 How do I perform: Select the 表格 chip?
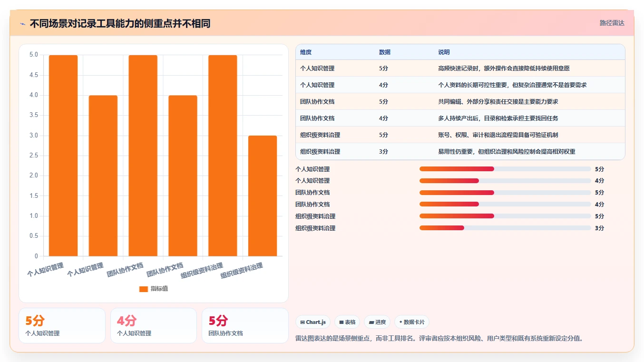pos(347,322)
